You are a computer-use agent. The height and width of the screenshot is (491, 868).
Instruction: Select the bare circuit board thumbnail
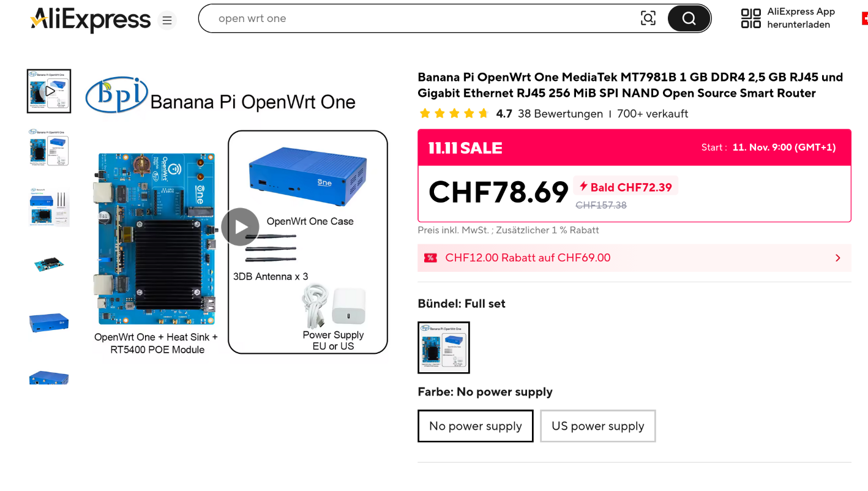tap(49, 264)
